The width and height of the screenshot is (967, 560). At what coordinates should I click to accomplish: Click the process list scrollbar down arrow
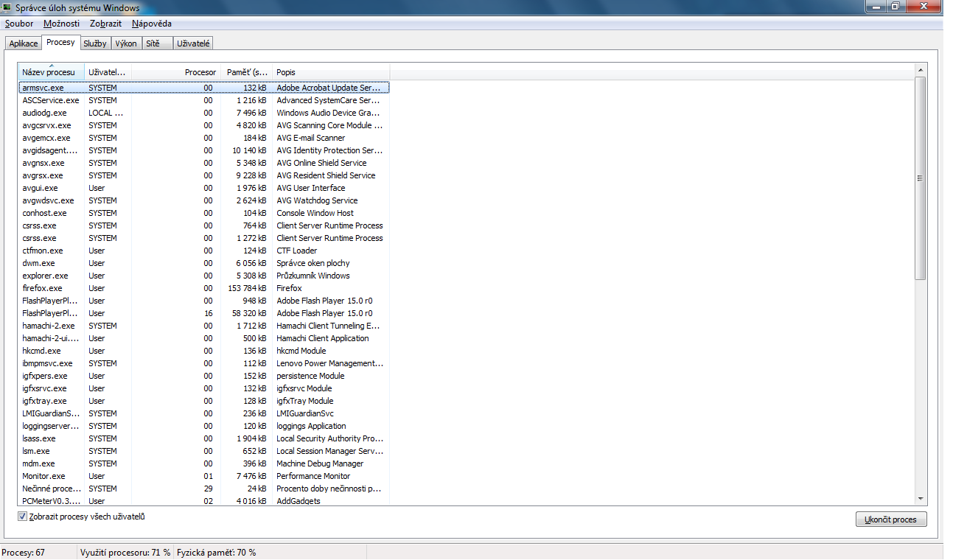[921, 499]
